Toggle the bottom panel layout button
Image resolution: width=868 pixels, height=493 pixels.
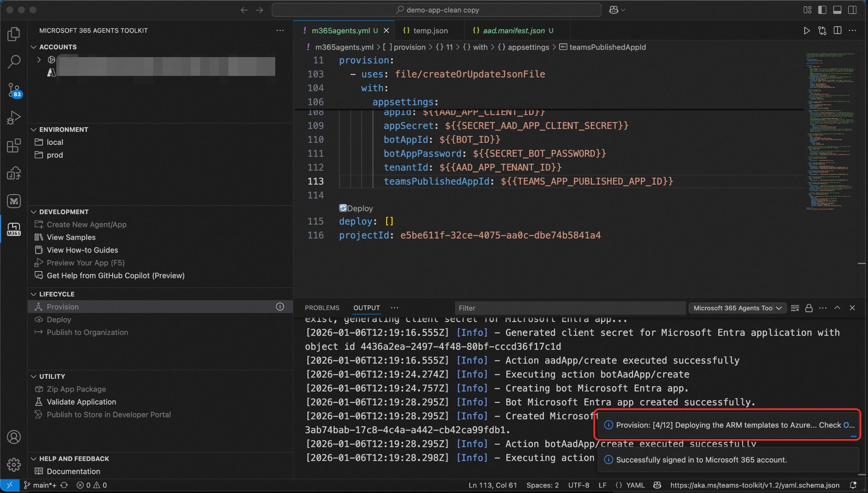pos(837,10)
